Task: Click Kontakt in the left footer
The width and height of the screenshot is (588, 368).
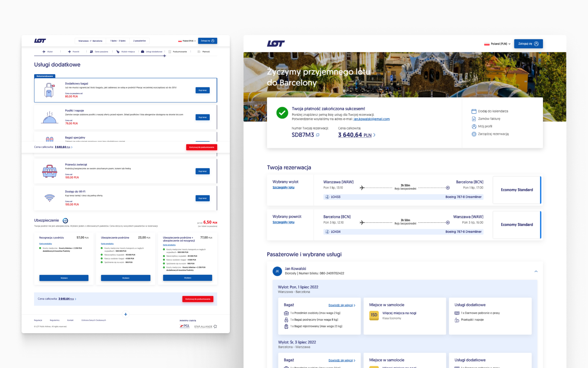Action: [70, 320]
